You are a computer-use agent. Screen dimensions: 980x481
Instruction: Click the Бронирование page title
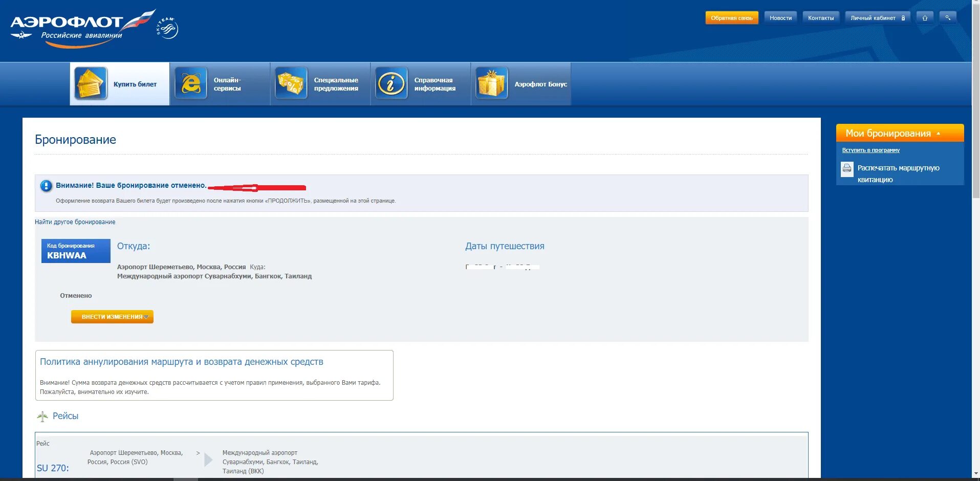(x=75, y=140)
